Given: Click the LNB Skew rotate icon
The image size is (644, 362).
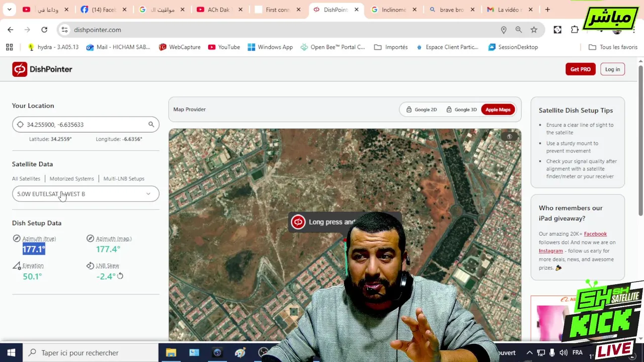Looking at the screenshot, I should pyautogui.click(x=90, y=265).
